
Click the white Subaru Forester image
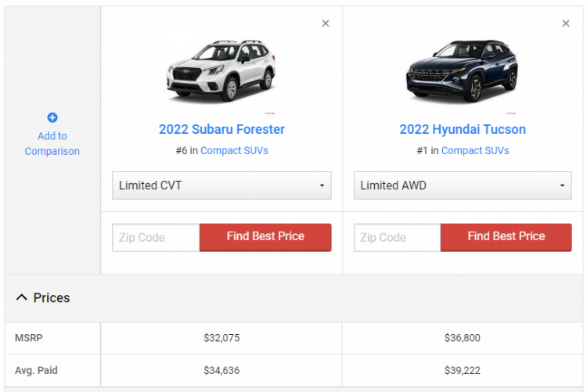221,71
